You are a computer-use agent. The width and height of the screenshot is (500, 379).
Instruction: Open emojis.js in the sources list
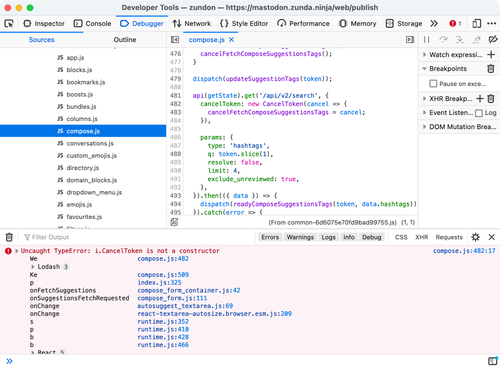79,205
